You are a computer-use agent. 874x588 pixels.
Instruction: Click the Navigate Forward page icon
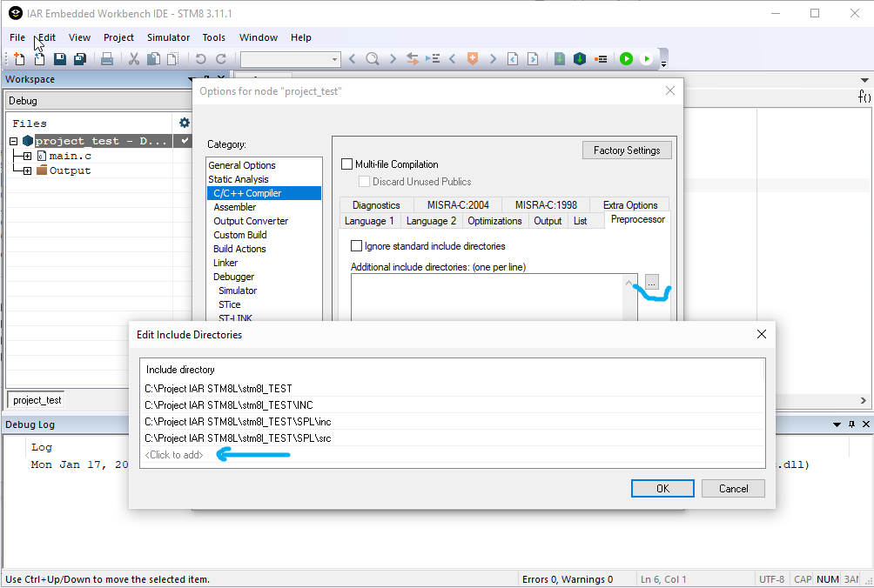tap(533, 58)
